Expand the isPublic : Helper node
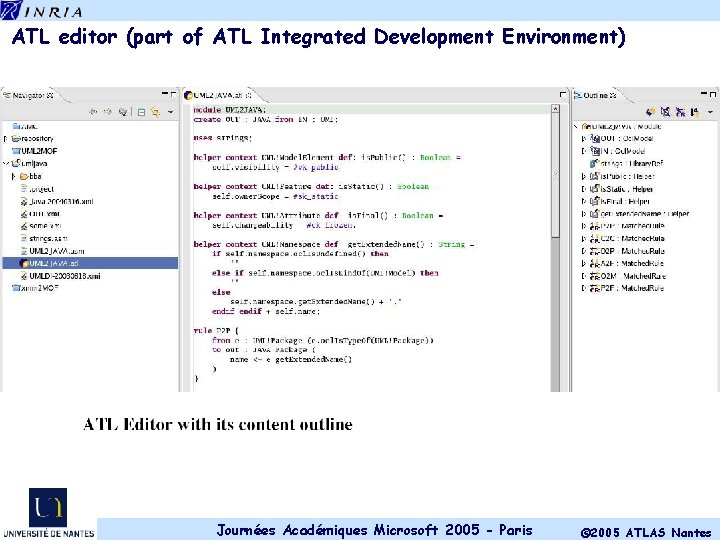The width and height of the screenshot is (720, 540). pyautogui.click(x=584, y=176)
